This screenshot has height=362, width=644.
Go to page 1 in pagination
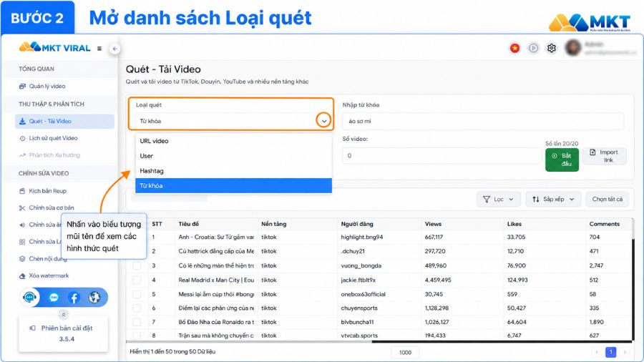click(611, 352)
